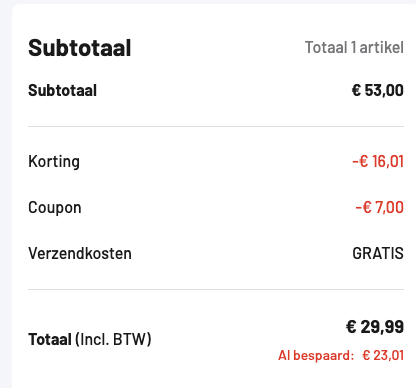Click the Coupon label

coord(55,208)
